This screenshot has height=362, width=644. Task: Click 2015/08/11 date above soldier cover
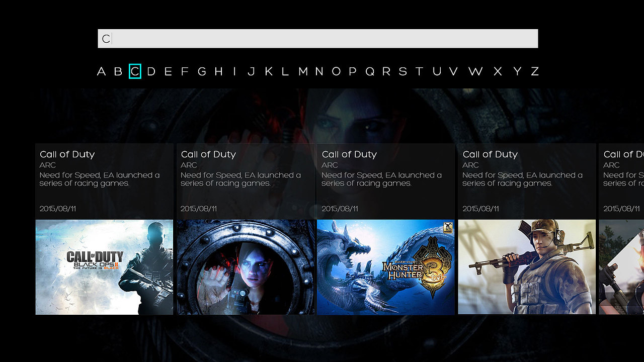[480, 209]
